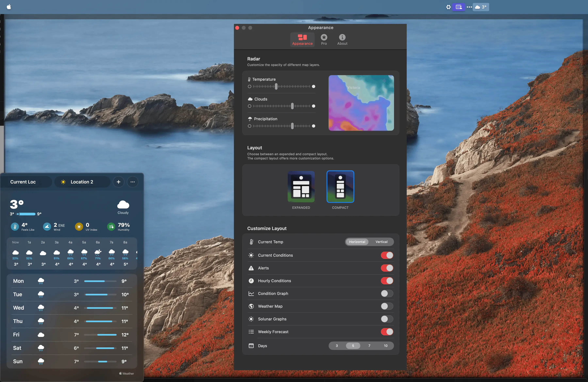
Task: Set forecast Days to 7
Action: pos(369,346)
